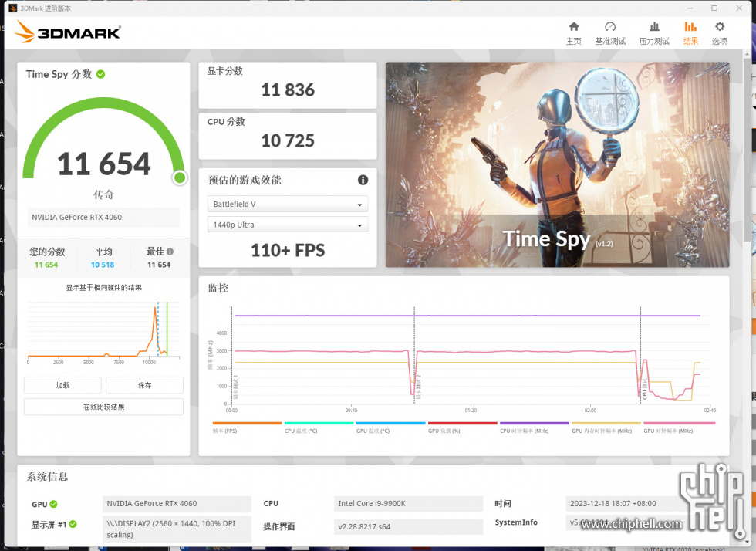Open the 选项 options tab

coord(719,33)
